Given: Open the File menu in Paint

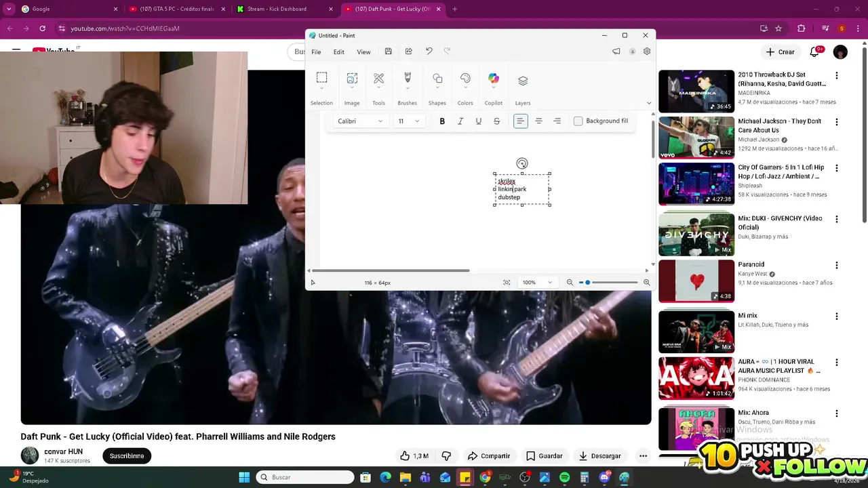Looking at the screenshot, I should (x=316, y=52).
